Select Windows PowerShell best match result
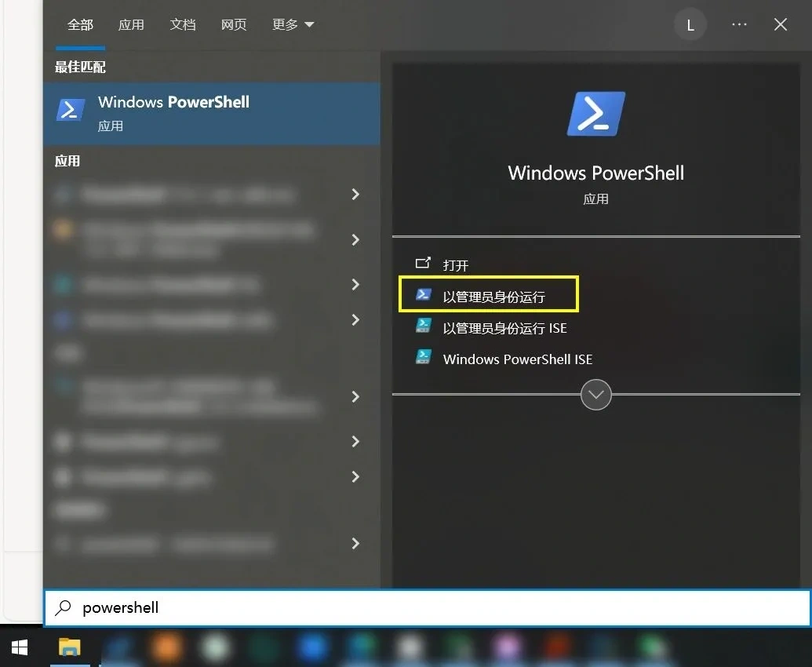The image size is (812, 667). (x=212, y=114)
